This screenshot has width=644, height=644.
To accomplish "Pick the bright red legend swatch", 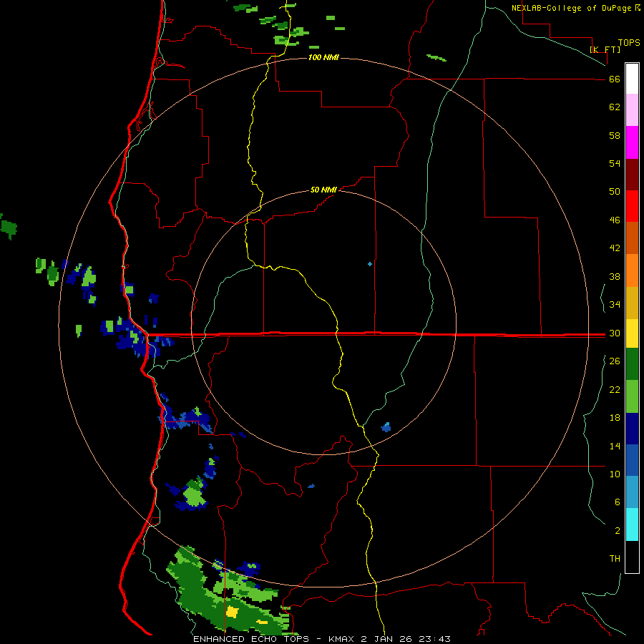I will [x=632, y=206].
